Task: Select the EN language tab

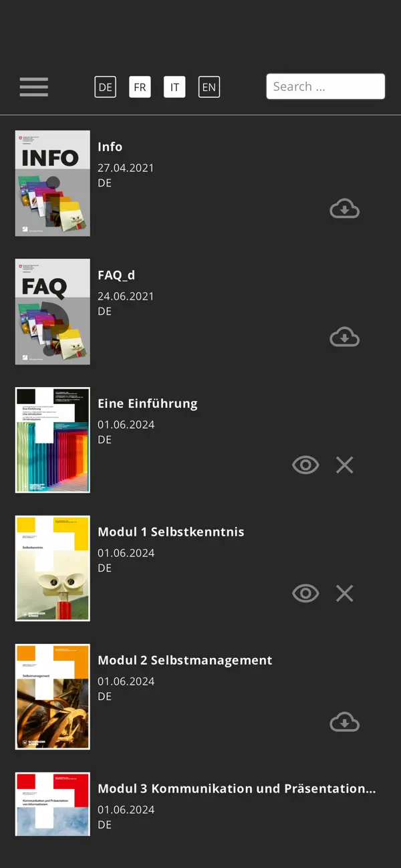Action: [x=209, y=86]
